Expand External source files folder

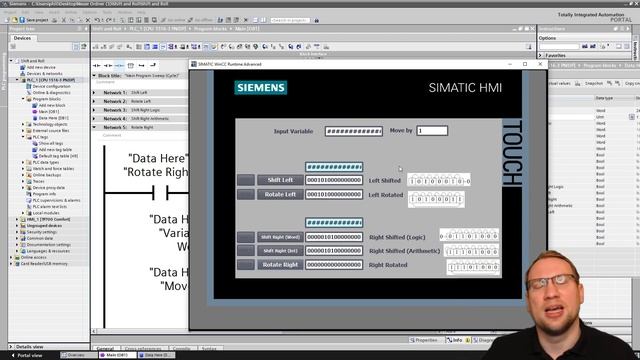23,131
